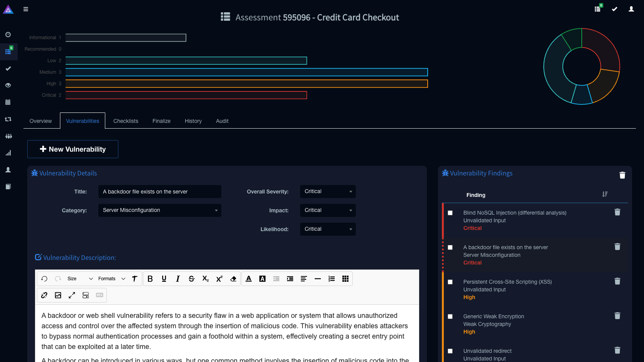Tick the Generic Weak Encryption checkbox
Viewport: 644px width, 362px height.
coord(450,317)
